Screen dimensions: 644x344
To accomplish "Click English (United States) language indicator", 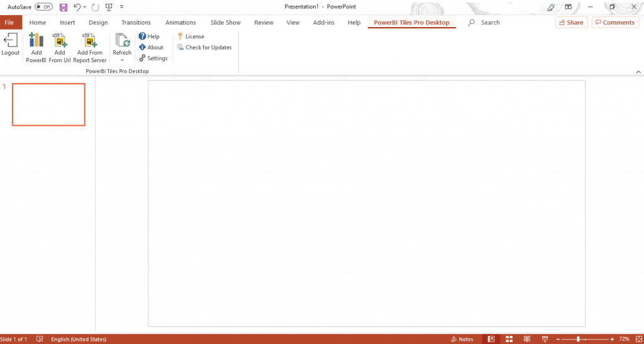I will (79, 340).
